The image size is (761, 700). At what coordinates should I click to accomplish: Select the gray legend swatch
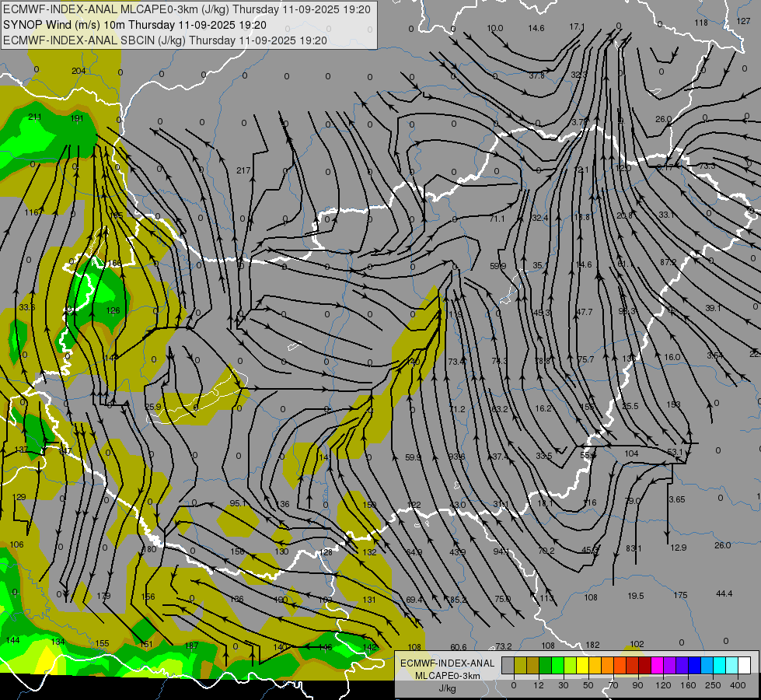click(508, 665)
